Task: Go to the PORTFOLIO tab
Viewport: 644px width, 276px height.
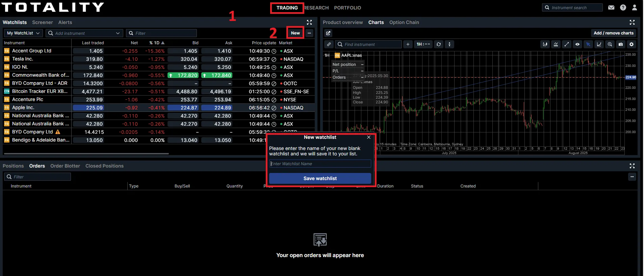Action: pyautogui.click(x=347, y=8)
